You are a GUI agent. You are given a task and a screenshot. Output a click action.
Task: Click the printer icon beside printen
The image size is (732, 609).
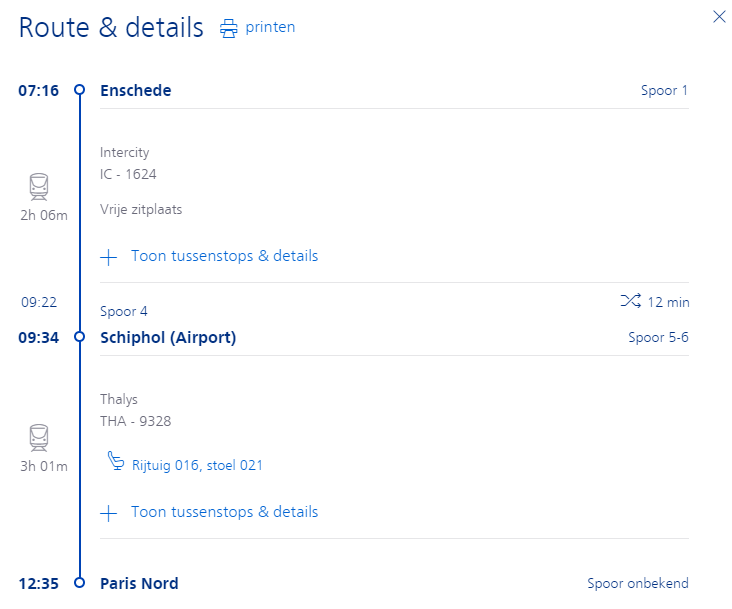click(228, 28)
